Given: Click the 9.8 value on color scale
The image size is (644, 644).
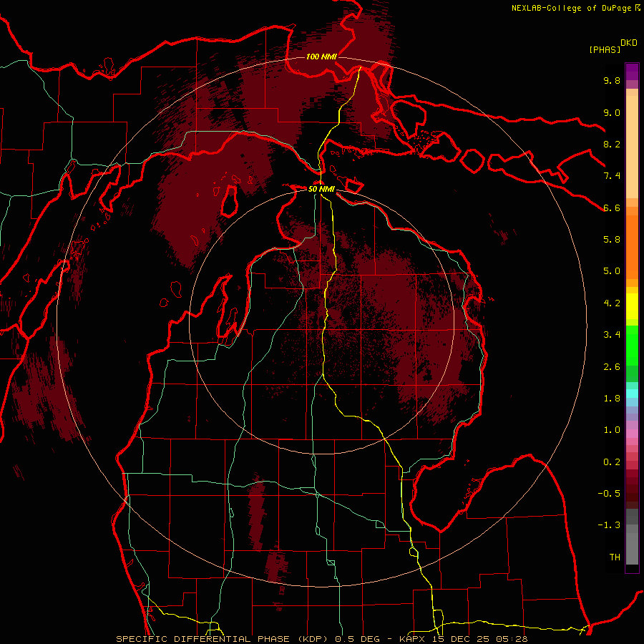Looking at the screenshot, I should (x=612, y=80).
